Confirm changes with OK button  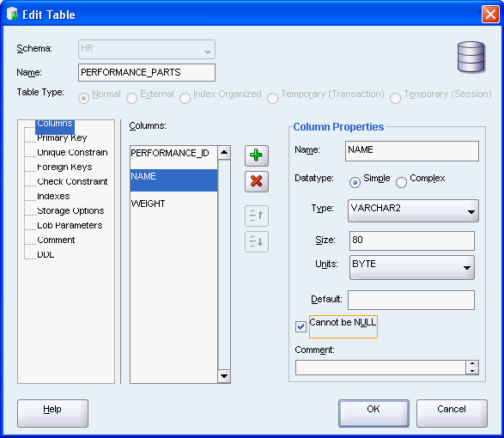click(x=373, y=414)
